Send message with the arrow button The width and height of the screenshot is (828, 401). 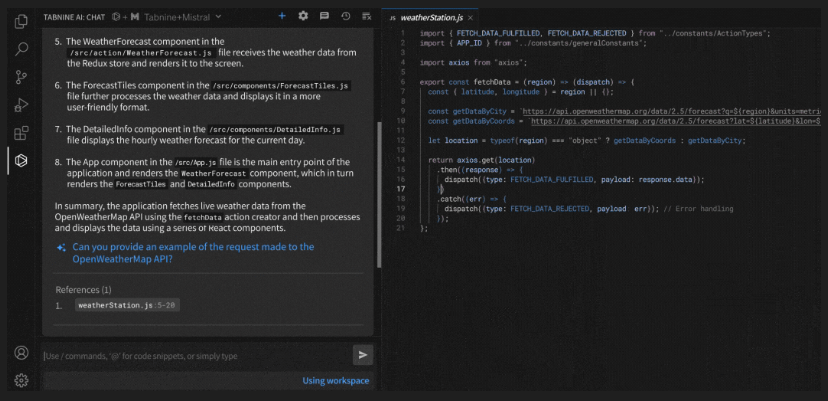(x=363, y=354)
